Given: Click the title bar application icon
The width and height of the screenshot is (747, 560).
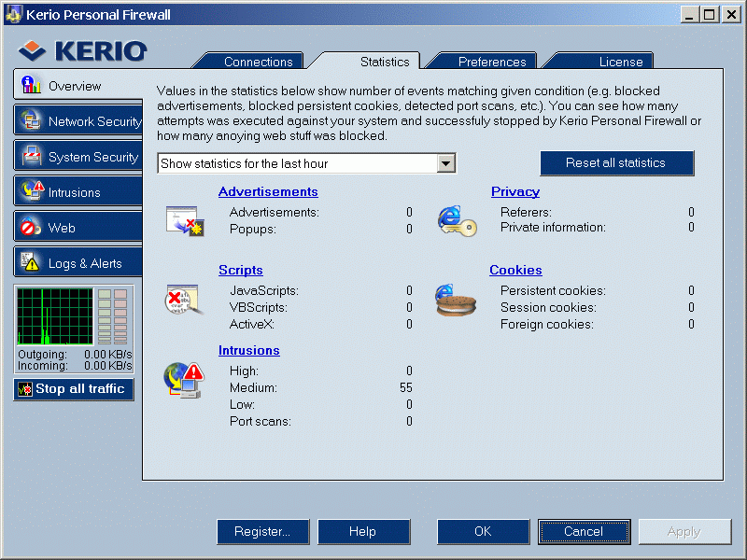Looking at the screenshot, I should click(13, 14).
